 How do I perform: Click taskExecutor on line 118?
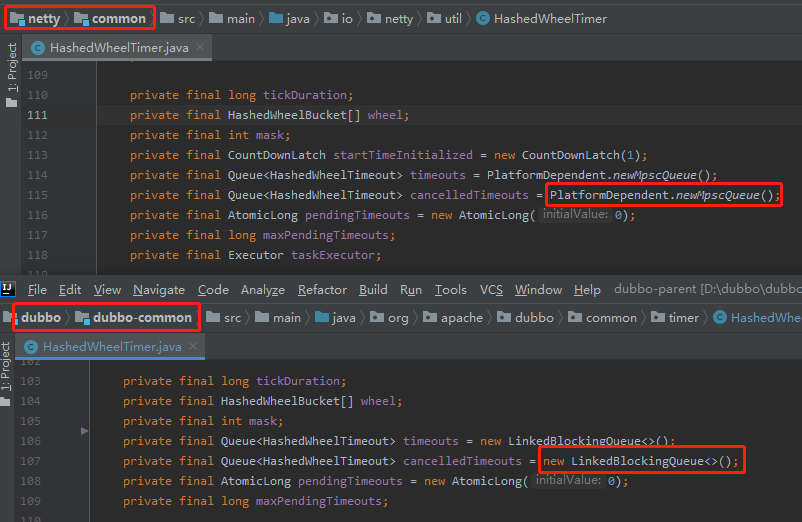coord(333,255)
